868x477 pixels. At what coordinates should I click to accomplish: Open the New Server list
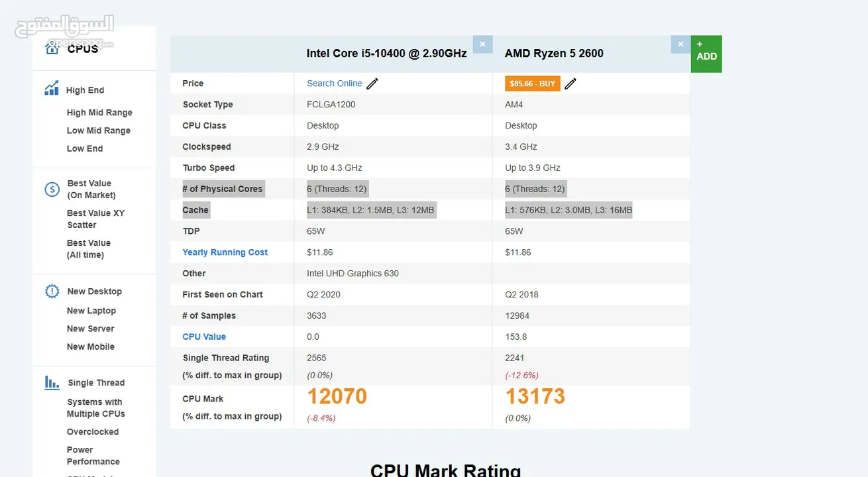click(x=90, y=329)
